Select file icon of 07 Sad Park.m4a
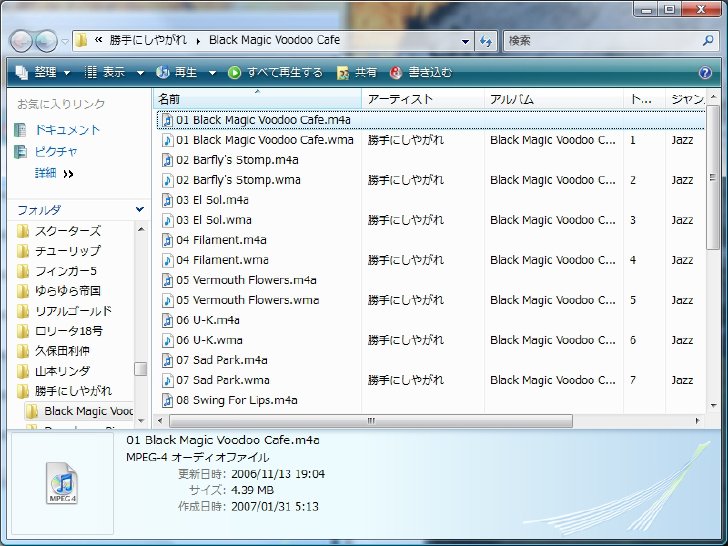This screenshot has height=546, width=728. click(x=167, y=360)
